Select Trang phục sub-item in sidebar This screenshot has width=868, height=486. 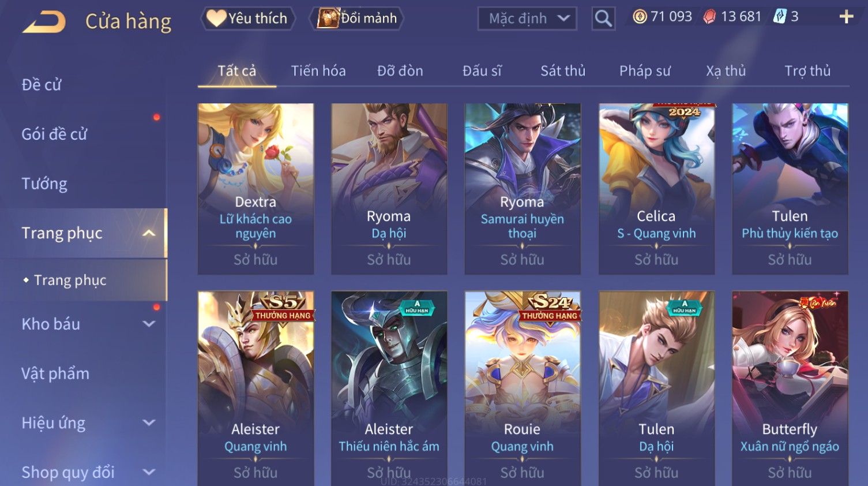[x=70, y=280]
